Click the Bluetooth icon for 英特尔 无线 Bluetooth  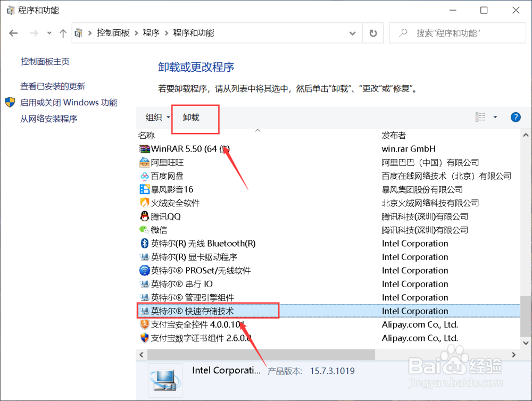coord(145,243)
